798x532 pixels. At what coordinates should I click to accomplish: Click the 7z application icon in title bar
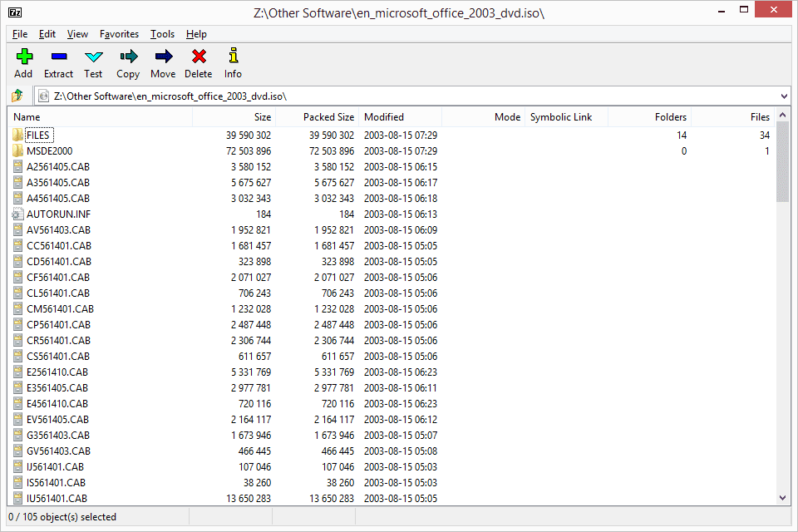click(15, 12)
